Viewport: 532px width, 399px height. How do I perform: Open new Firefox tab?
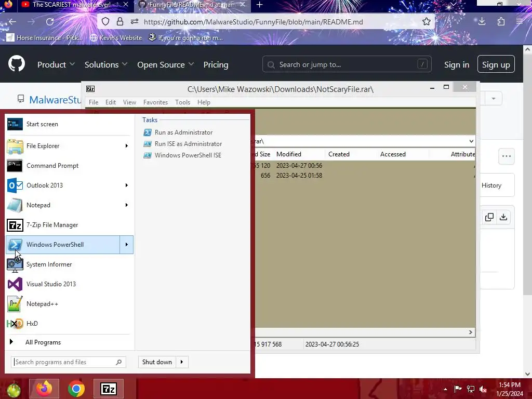[260, 5]
